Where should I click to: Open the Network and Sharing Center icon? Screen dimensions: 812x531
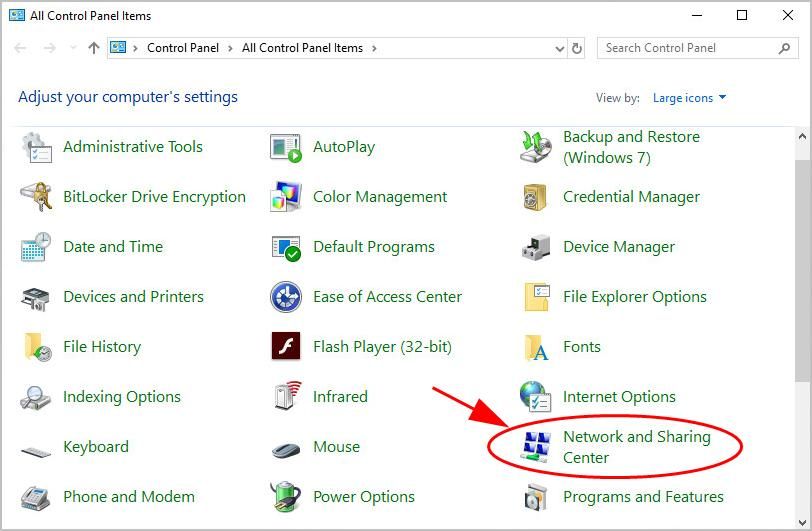(535, 447)
